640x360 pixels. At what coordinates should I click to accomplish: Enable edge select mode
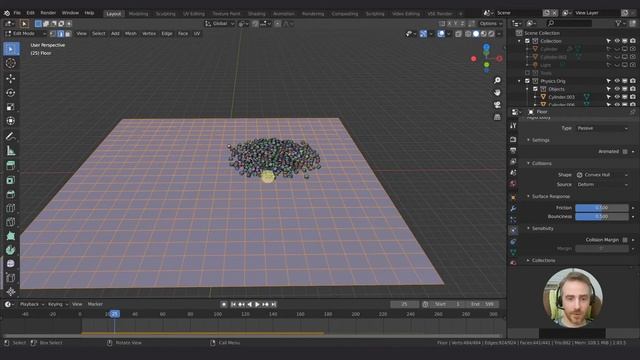(x=60, y=34)
